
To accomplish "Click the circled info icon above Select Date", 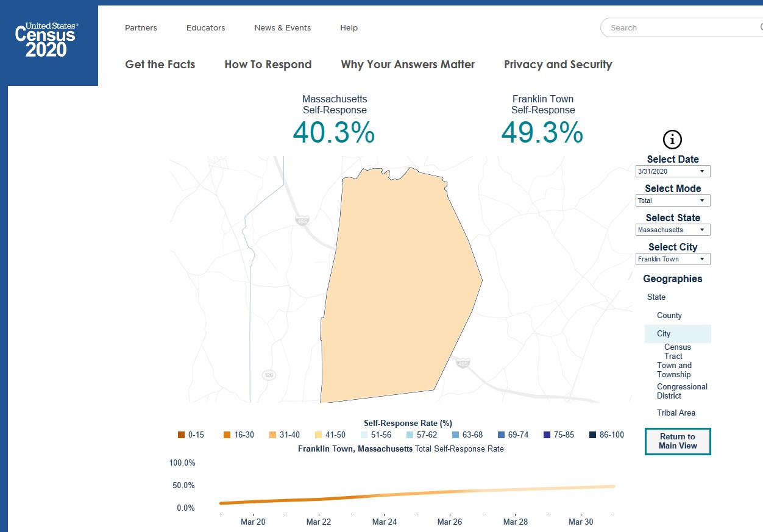I will pos(672,139).
